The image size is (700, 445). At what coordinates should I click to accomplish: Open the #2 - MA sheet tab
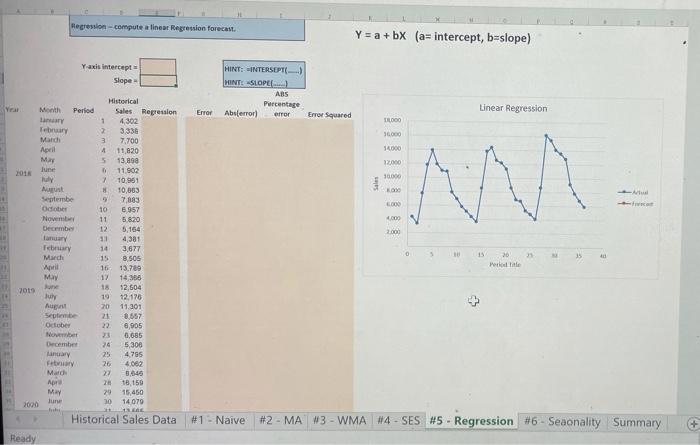tap(280, 420)
